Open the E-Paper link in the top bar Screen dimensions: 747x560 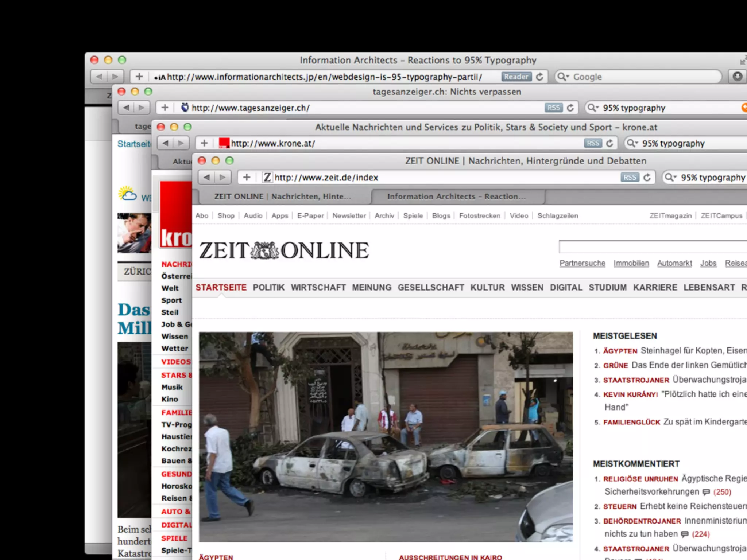[310, 216]
